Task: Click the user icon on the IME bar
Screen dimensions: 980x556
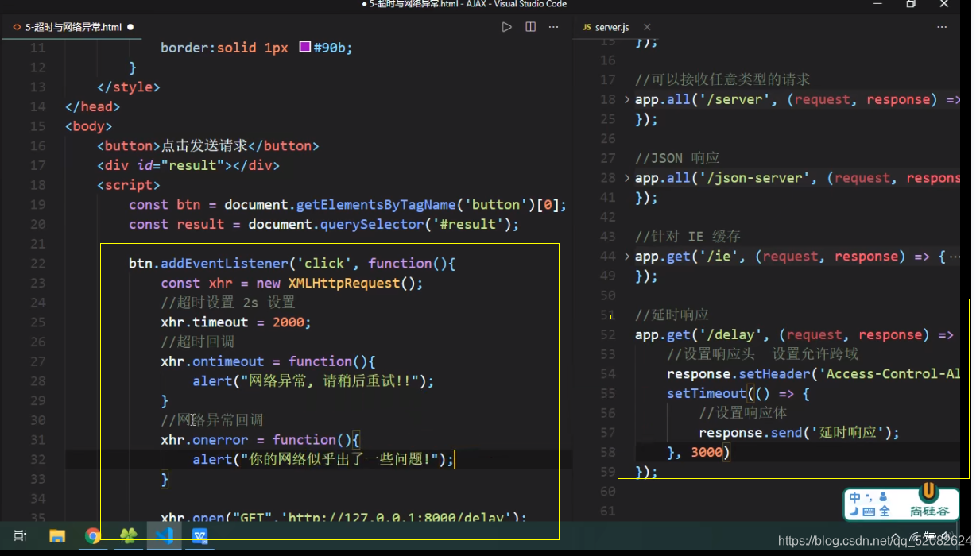Action: [883, 497]
